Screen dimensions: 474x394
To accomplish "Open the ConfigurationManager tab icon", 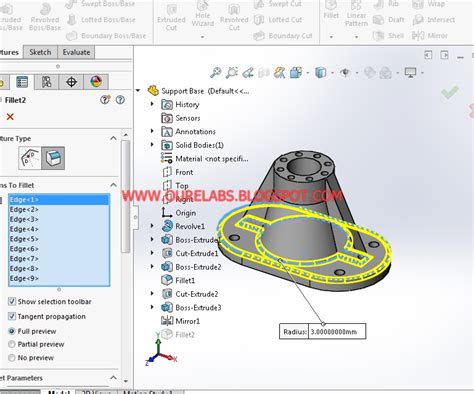I will coord(47,82).
